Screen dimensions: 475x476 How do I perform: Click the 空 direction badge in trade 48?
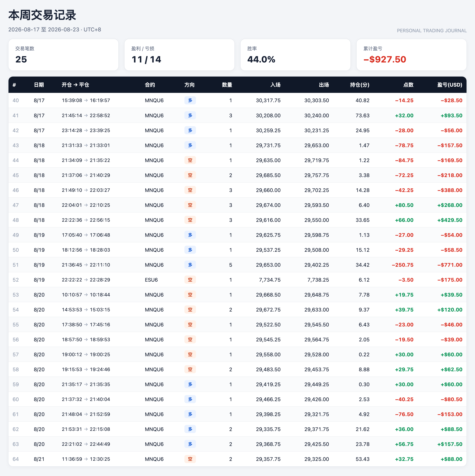pos(190,220)
